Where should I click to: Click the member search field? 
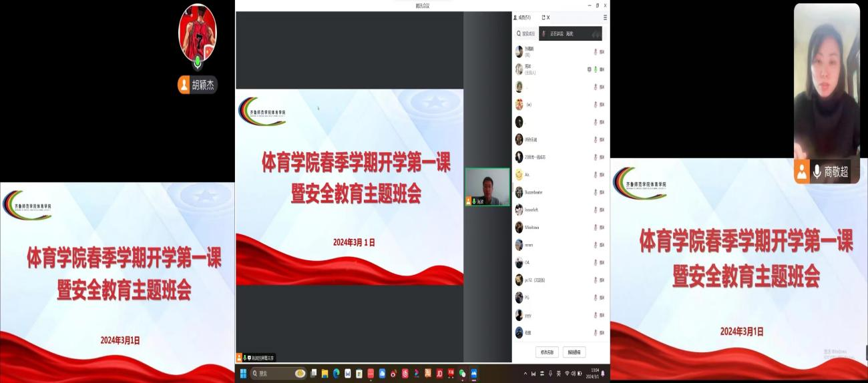526,33
